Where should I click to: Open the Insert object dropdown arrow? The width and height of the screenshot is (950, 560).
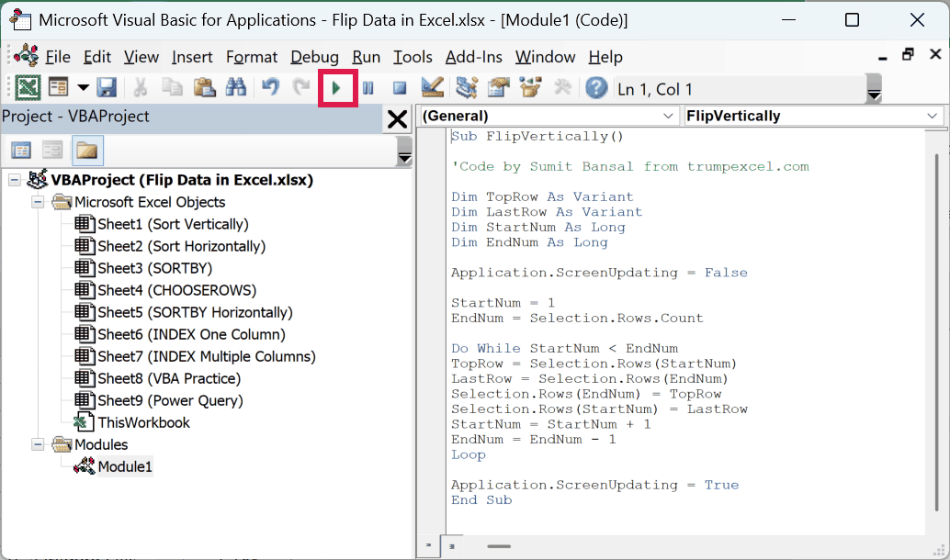[x=84, y=88]
